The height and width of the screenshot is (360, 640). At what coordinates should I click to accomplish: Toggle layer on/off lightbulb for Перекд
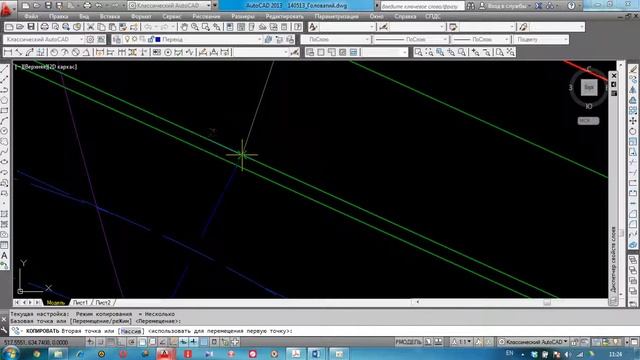(127, 39)
